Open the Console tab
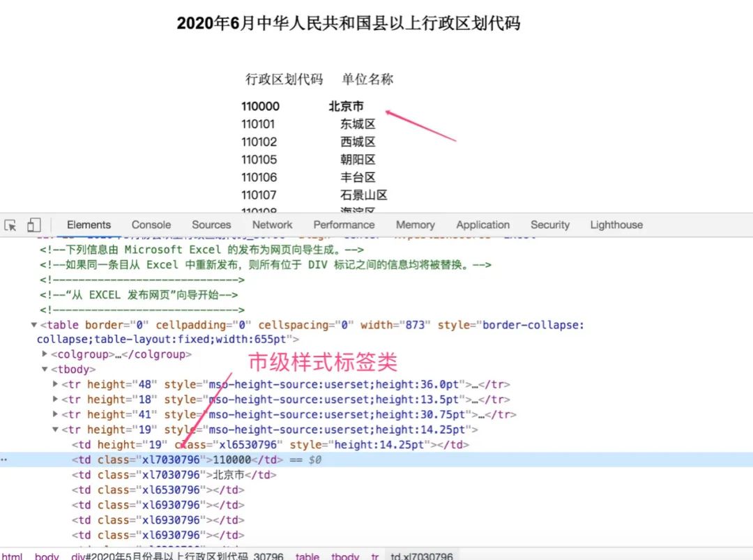Screen dimensions: 753x560 tap(151, 225)
